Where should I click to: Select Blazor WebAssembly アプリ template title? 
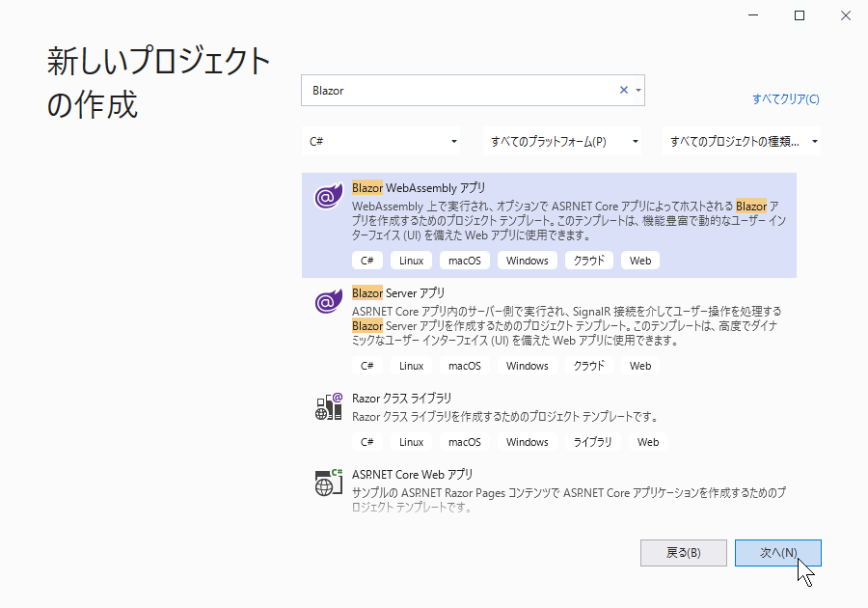coord(419,188)
